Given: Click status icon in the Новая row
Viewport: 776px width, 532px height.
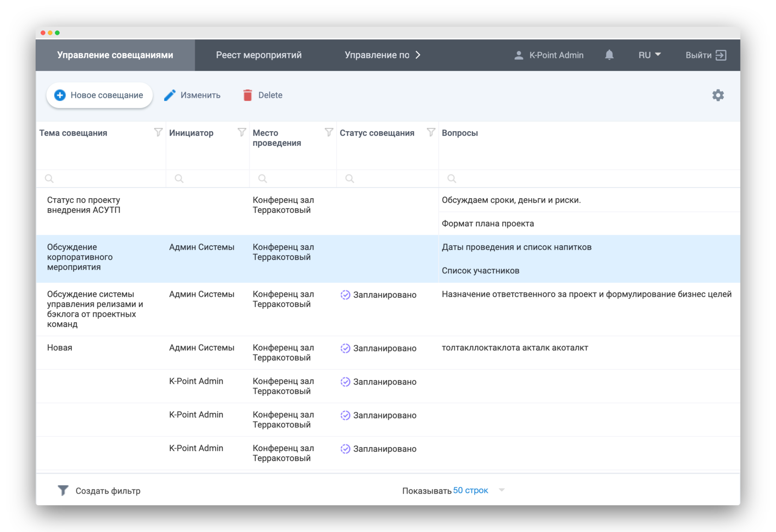Looking at the screenshot, I should [x=345, y=348].
